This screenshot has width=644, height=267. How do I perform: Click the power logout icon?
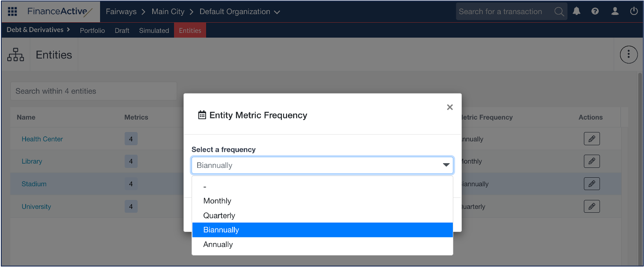point(634,12)
